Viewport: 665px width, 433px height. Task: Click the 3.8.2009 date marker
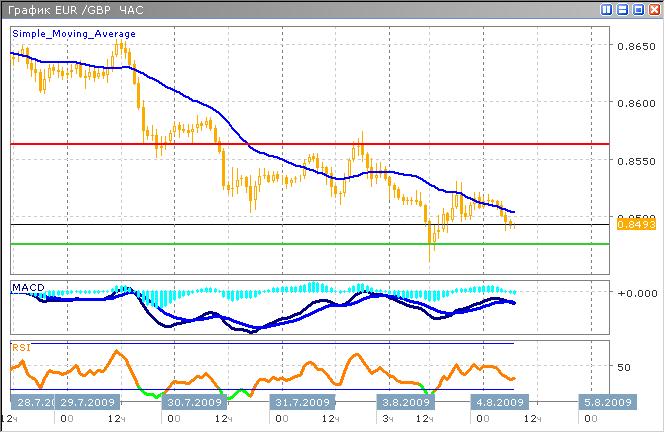pyautogui.click(x=402, y=403)
